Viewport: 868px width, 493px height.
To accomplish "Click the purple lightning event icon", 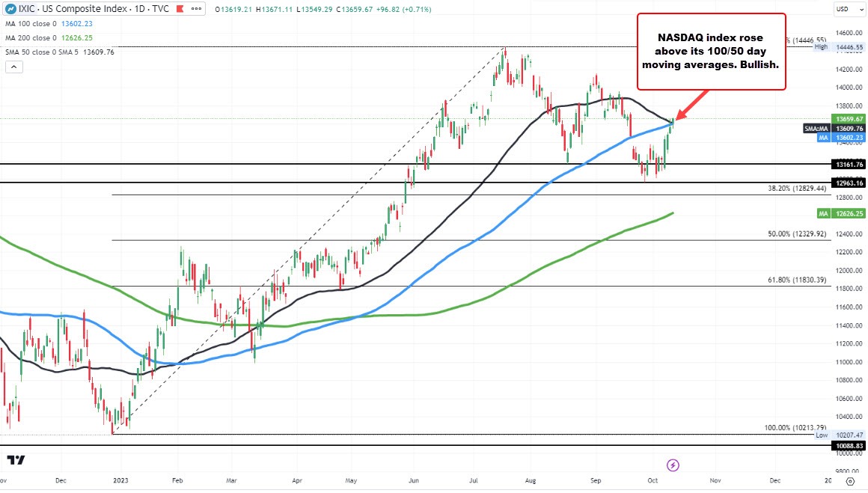I will (673, 465).
